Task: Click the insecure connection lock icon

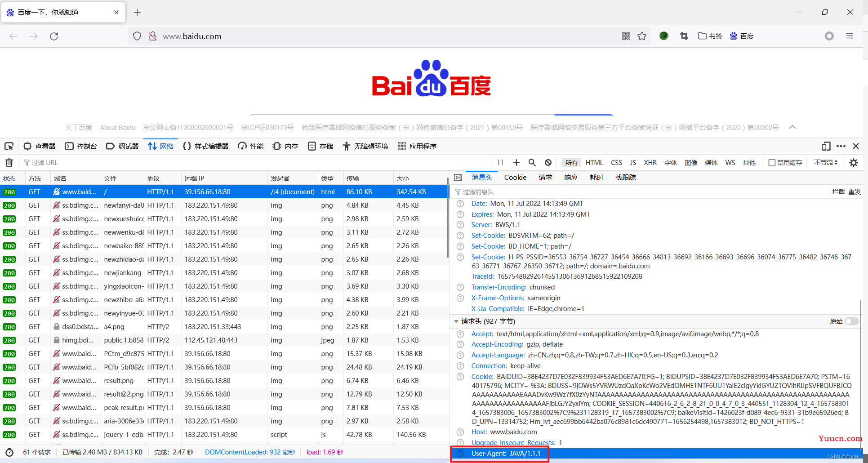Action: 153,36
